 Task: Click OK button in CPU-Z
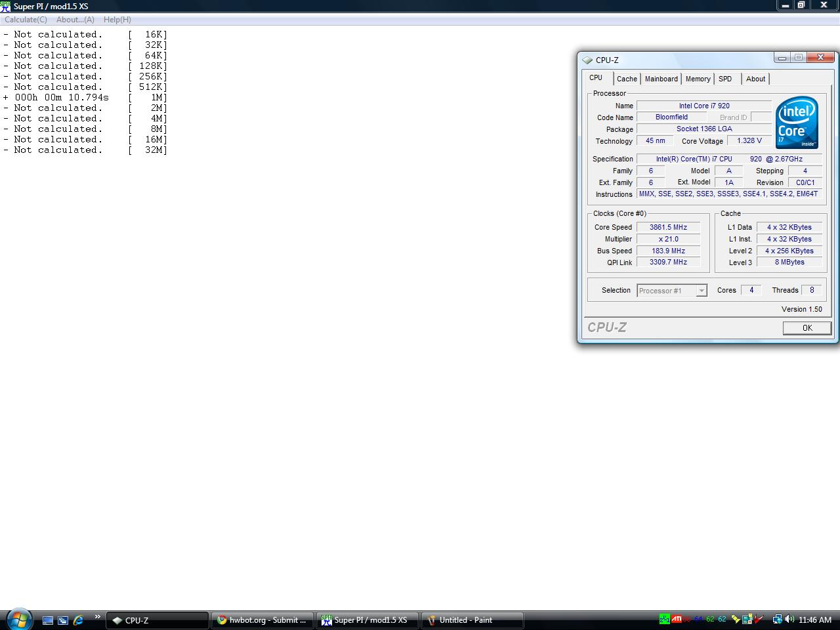[x=807, y=328]
